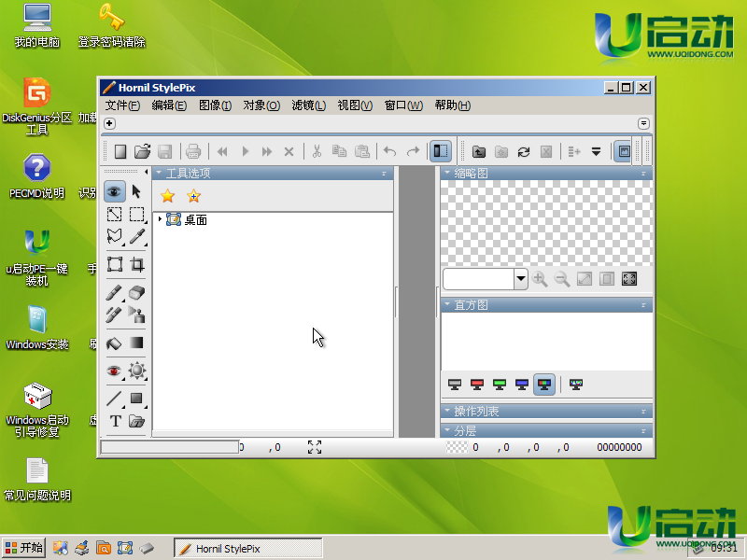The image size is (747, 560).
Task: Click the tab list button at right
Action: (643, 123)
